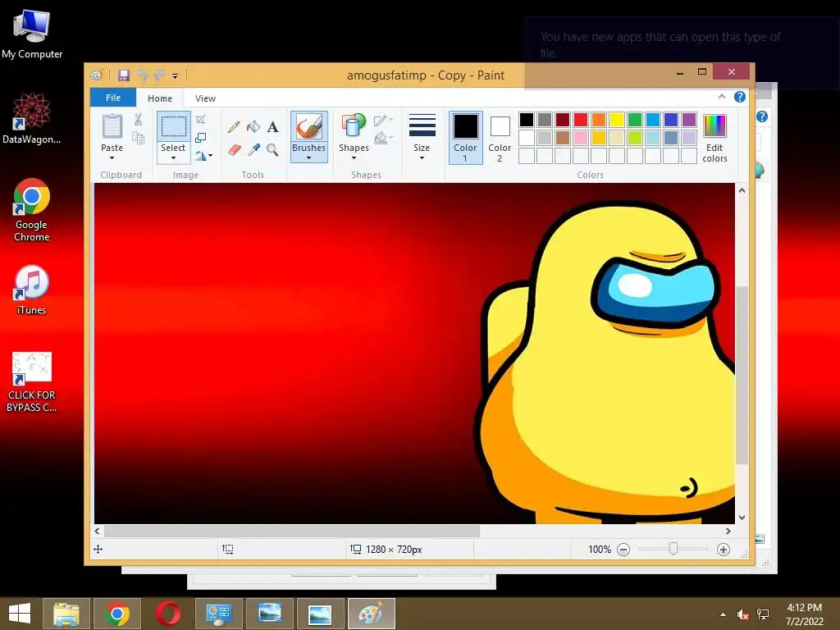
Task: Select the Magnifier tool
Action: (272, 149)
